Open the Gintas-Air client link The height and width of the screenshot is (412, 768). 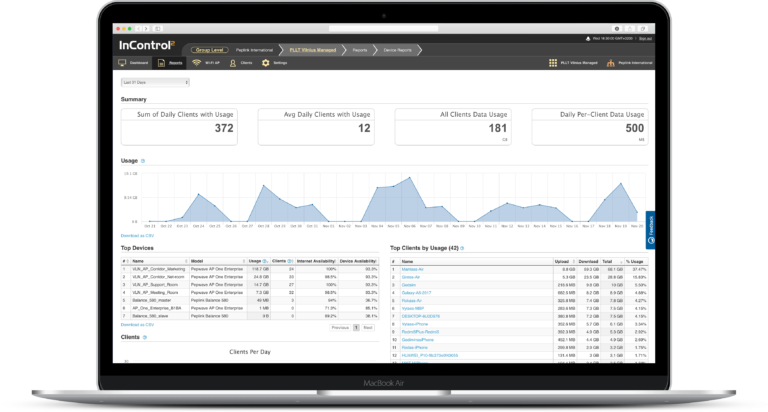(x=410, y=277)
